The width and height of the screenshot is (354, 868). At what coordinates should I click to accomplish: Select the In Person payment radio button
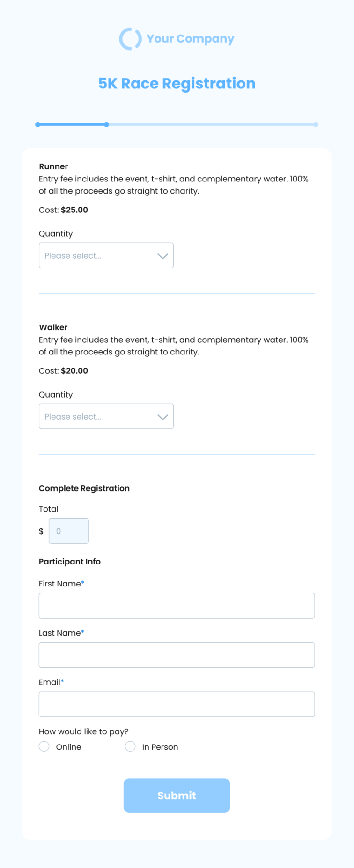pos(130,746)
